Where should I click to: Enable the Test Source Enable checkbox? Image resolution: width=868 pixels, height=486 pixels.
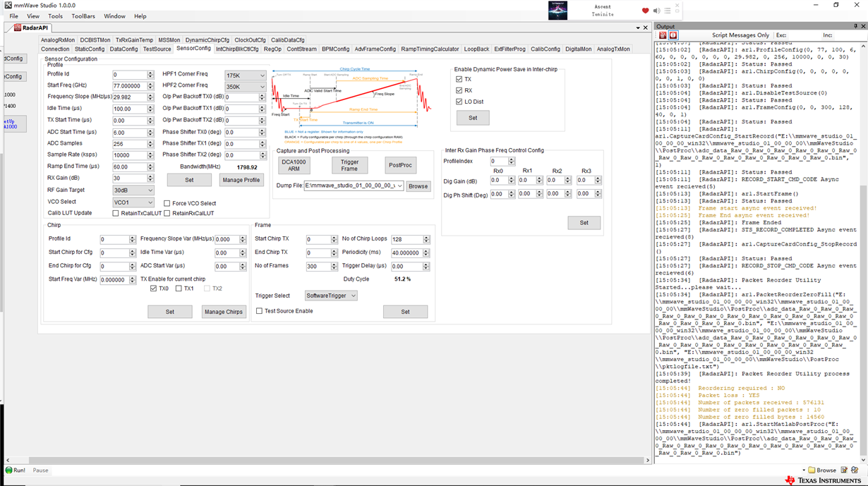click(x=259, y=311)
